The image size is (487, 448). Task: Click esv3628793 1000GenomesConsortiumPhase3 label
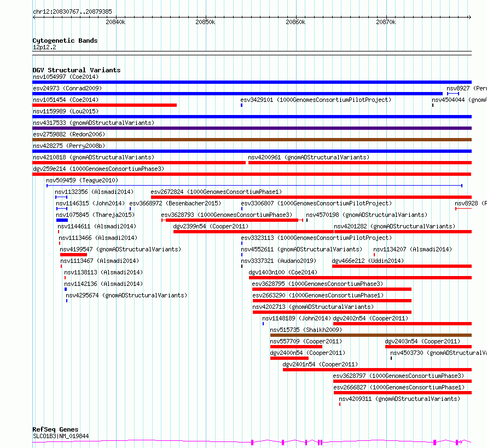[x=227, y=215]
